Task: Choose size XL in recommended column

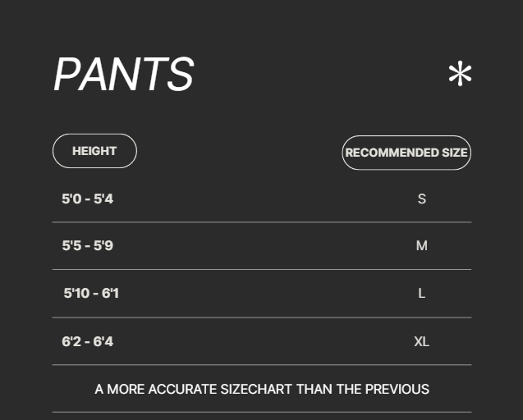Action: click(x=421, y=341)
